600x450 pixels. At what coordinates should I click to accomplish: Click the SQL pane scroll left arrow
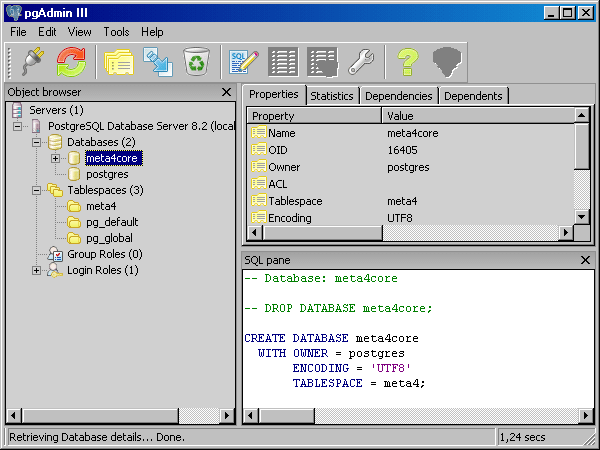251,415
